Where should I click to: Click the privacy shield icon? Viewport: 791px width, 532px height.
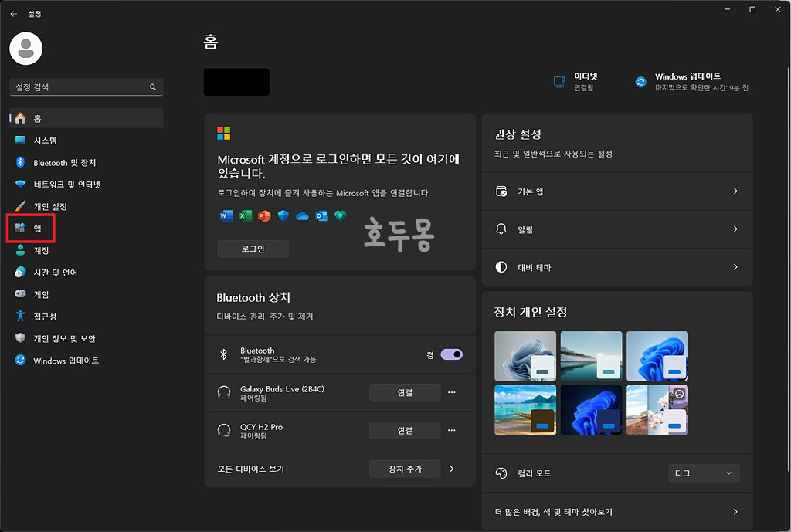tap(20, 338)
